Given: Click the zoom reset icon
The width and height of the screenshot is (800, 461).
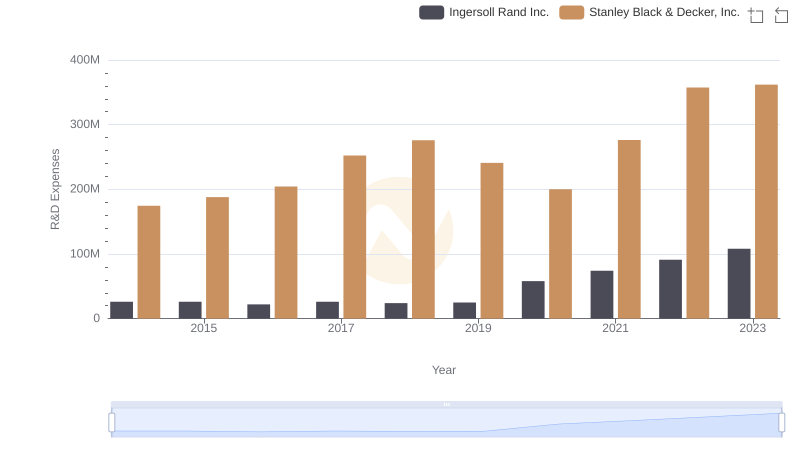Looking at the screenshot, I should [781, 15].
